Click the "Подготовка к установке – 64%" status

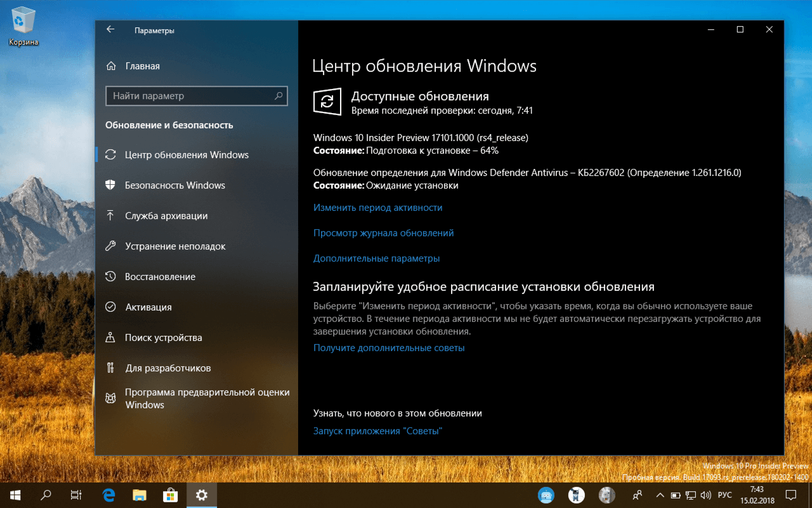433,150
